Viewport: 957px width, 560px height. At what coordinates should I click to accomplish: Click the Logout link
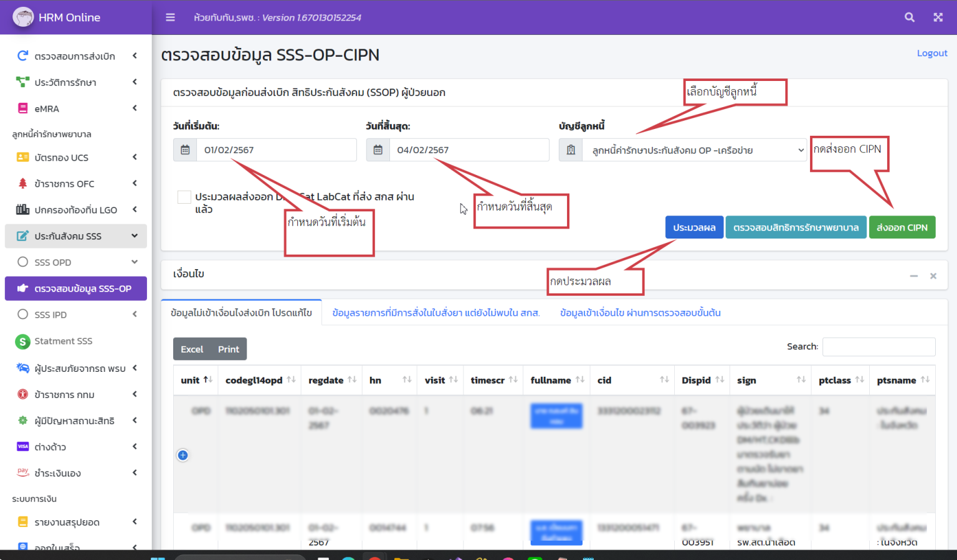(931, 53)
